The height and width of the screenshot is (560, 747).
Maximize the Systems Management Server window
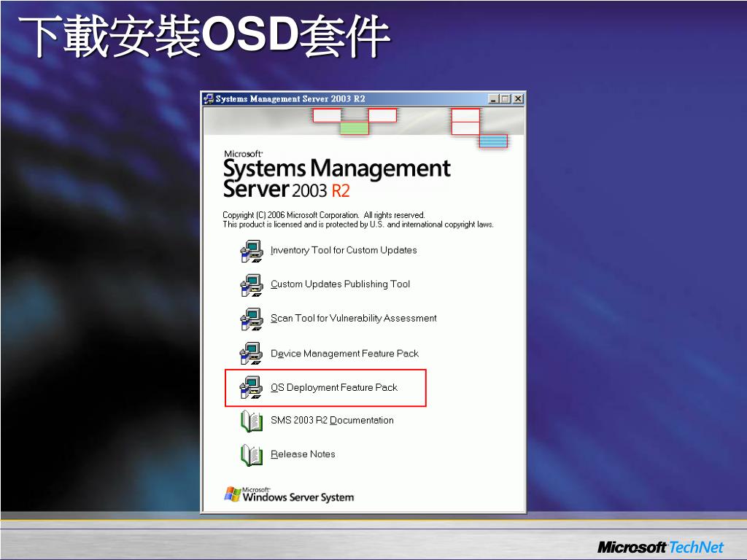pyautogui.click(x=505, y=99)
